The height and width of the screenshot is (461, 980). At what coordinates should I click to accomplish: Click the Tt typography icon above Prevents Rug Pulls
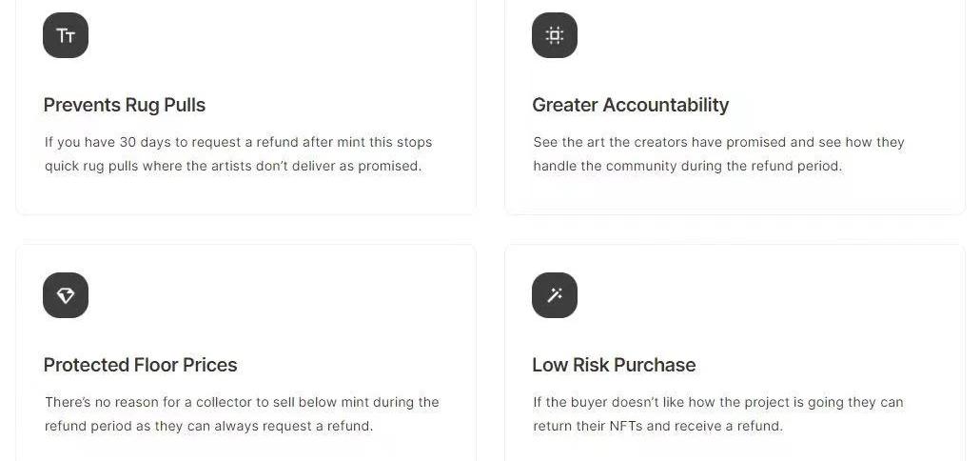66,35
